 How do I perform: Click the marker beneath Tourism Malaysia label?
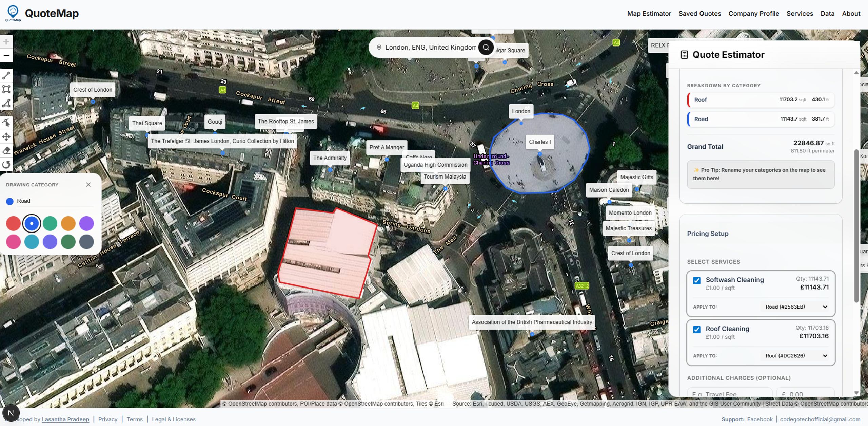pyautogui.click(x=445, y=189)
